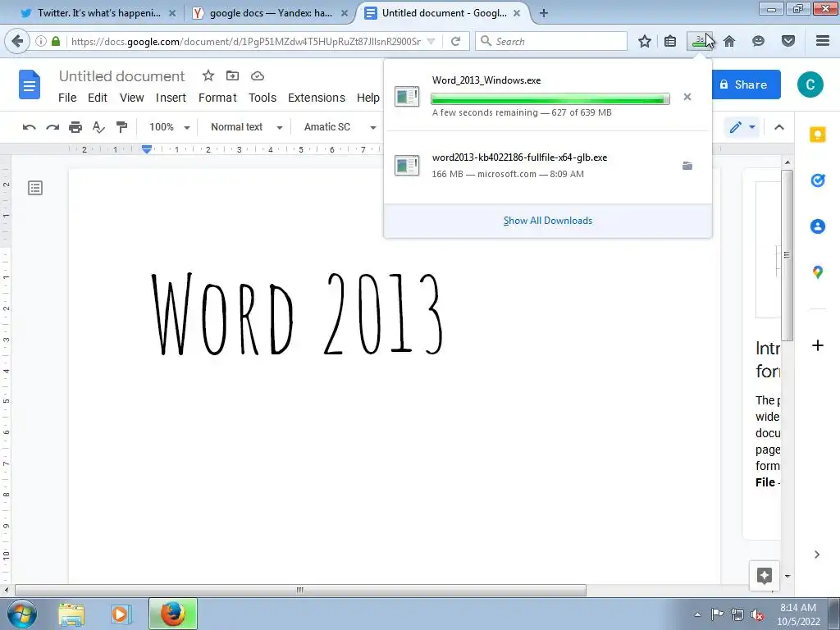
Task: Switch to the google docs Yandex tab
Action: [x=271, y=13]
